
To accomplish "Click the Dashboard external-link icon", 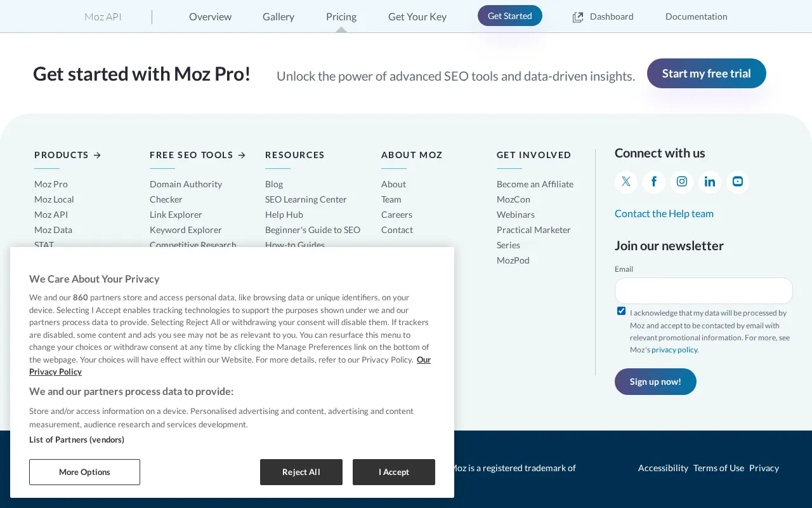I will 578,17.
